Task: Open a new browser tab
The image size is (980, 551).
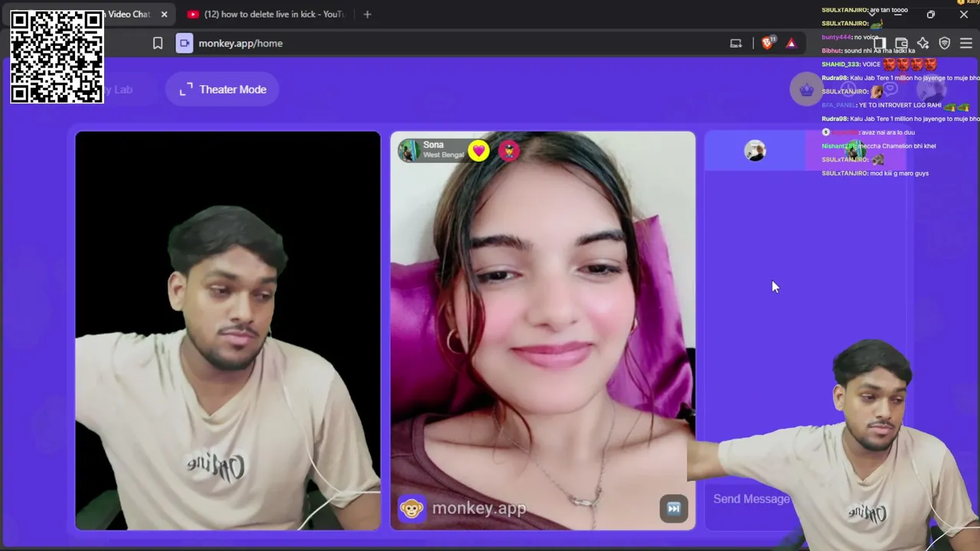Action: coord(367,14)
